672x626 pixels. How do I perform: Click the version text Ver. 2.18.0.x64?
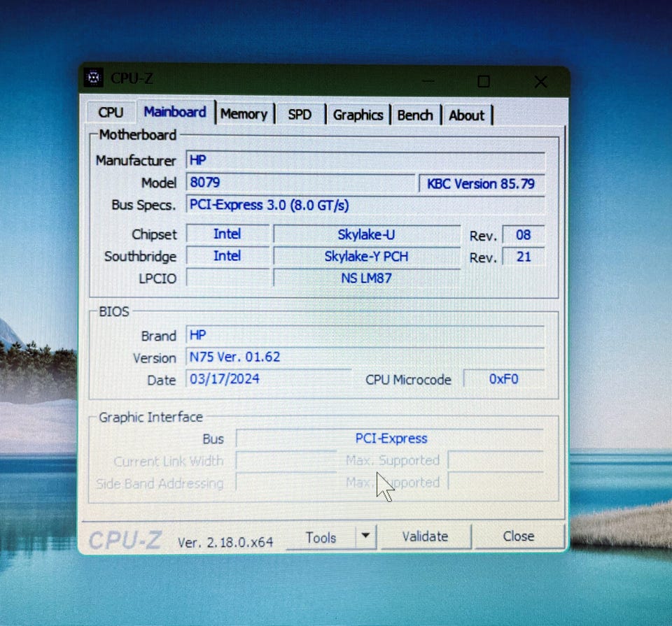click(225, 543)
